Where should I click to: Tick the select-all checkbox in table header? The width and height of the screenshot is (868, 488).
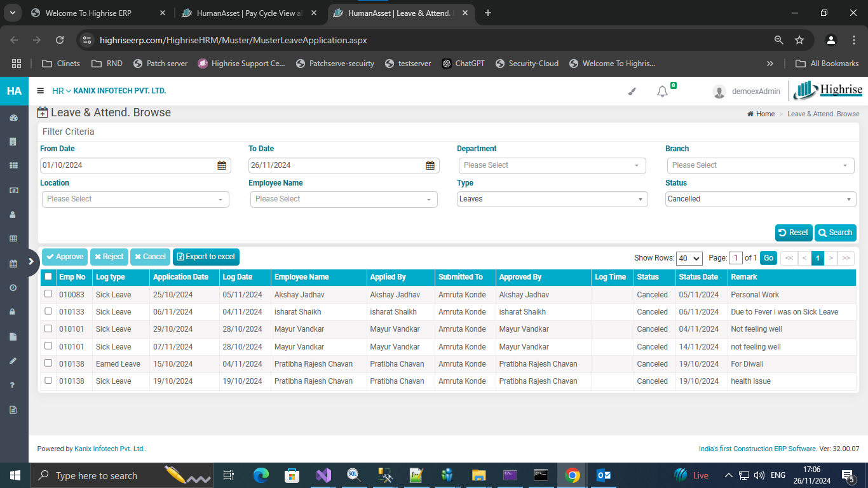coord(48,276)
